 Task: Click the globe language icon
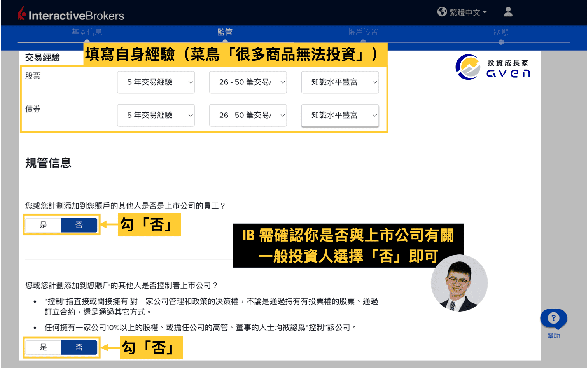tap(442, 12)
